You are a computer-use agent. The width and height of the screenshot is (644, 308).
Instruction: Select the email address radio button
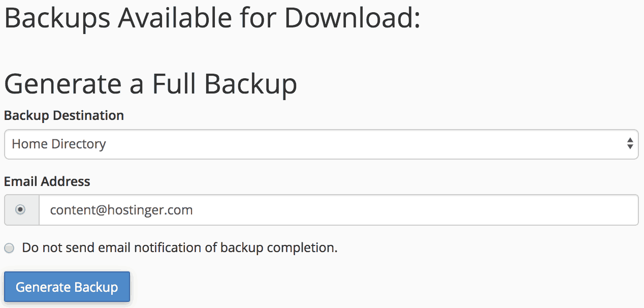[20, 209]
